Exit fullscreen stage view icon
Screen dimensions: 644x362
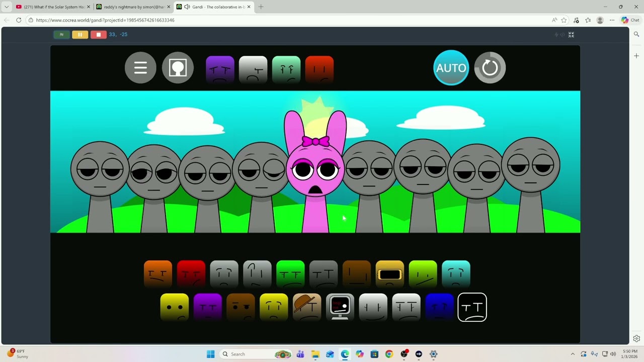click(x=571, y=35)
